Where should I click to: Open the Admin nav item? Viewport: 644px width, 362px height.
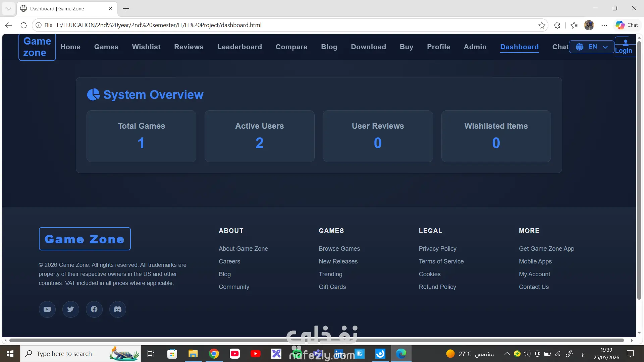point(475,47)
